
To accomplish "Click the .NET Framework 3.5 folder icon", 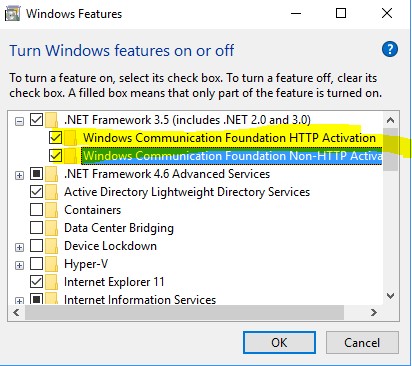I will [x=51, y=120].
